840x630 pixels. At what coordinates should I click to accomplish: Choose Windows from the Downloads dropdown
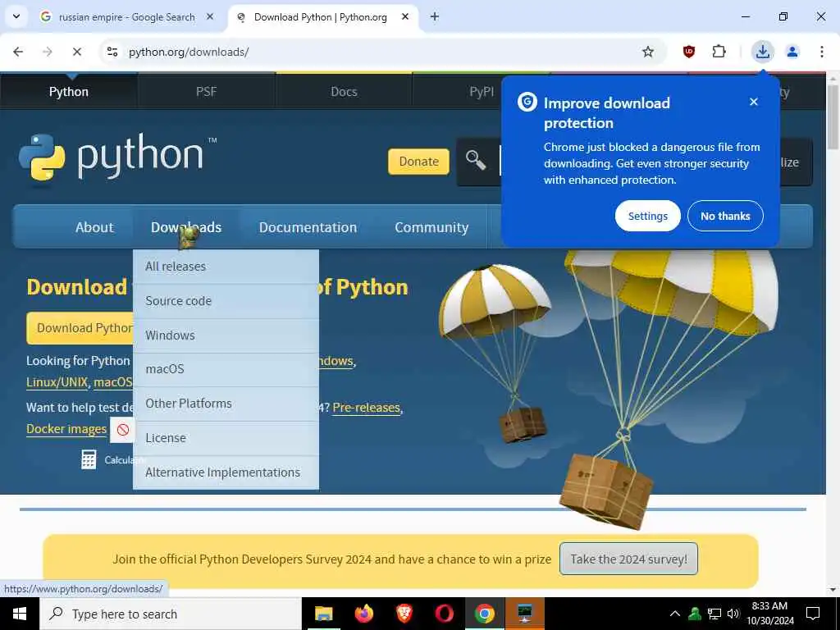tap(226, 336)
